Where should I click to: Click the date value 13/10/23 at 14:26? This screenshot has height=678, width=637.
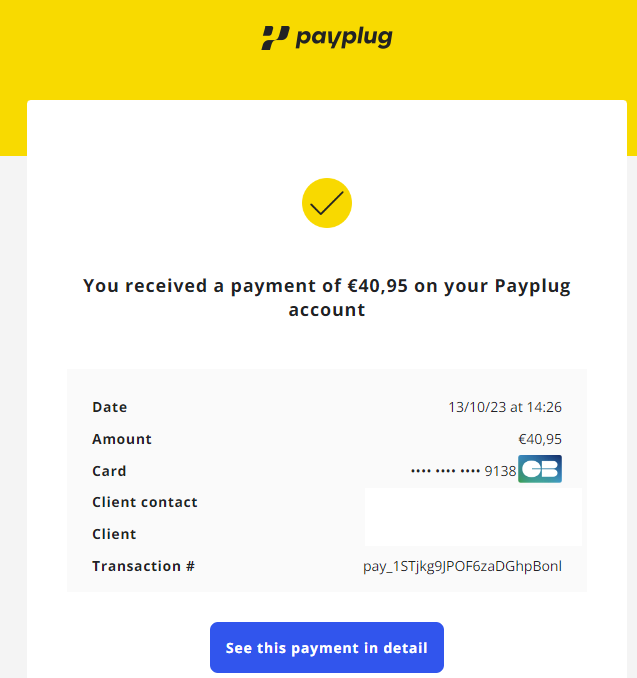click(x=505, y=407)
